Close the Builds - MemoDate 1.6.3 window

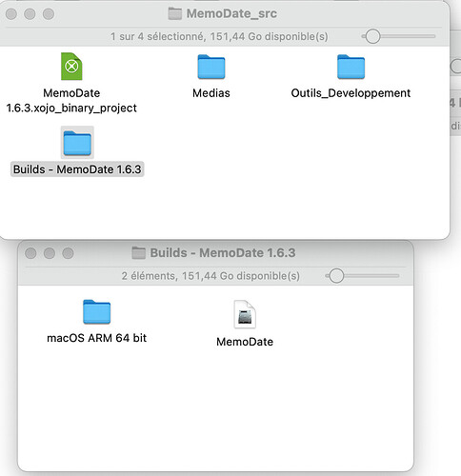pyautogui.click(x=30, y=253)
